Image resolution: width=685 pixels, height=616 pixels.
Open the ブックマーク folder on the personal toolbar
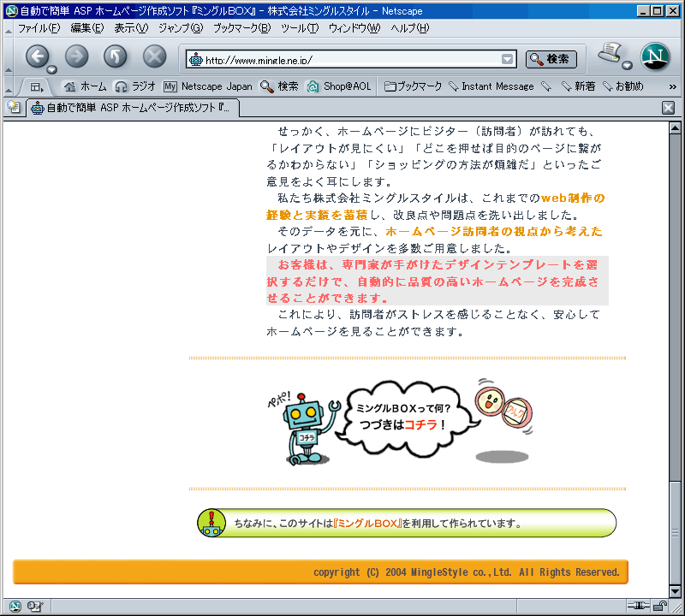[414, 86]
